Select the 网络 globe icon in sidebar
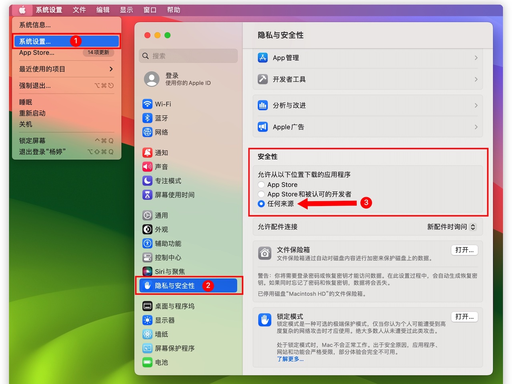This screenshot has height=384, width=512. (x=147, y=132)
